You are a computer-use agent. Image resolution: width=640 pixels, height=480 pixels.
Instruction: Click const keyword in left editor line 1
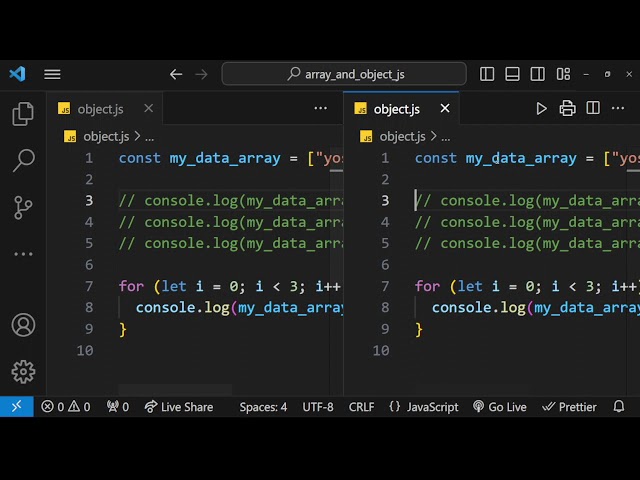pyautogui.click(x=140, y=158)
